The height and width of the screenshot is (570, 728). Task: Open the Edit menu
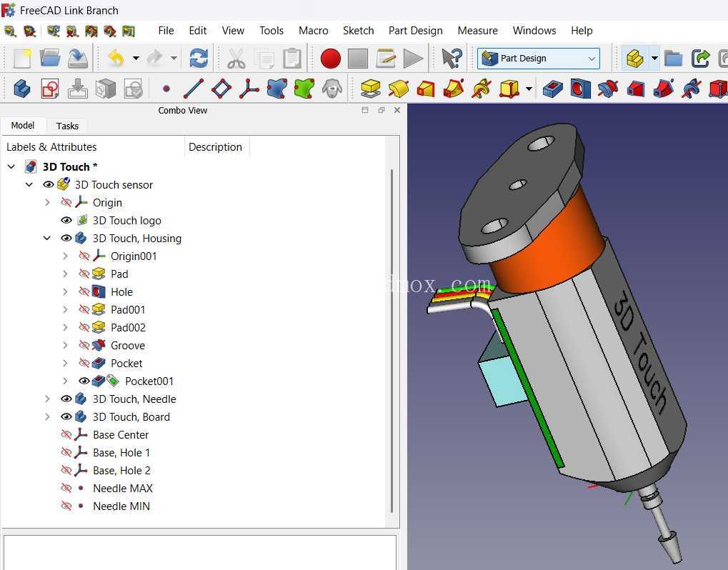198,31
